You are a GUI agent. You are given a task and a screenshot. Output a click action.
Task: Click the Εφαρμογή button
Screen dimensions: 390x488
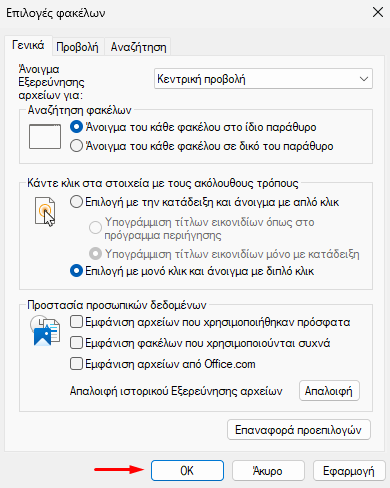point(349,471)
